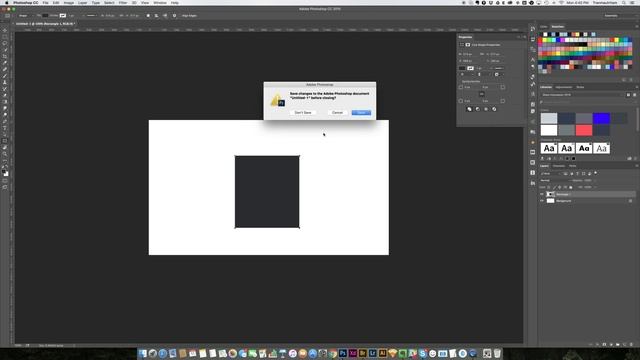The image size is (640, 360).
Task: Select the Zoom tool
Action: pyautogui.click(x=5, y=154)
